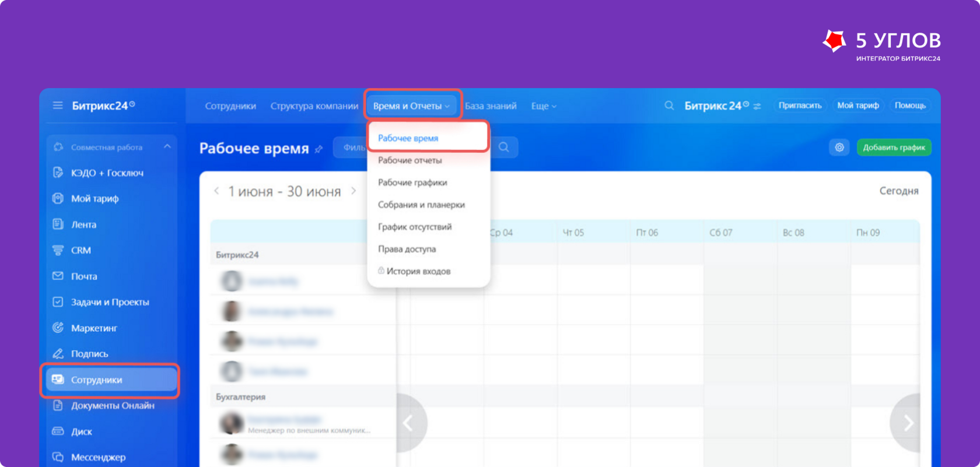The height and width of the screenshot is (467, 980).
Task: Click the Сегодня link
Action: click(899, 191)
